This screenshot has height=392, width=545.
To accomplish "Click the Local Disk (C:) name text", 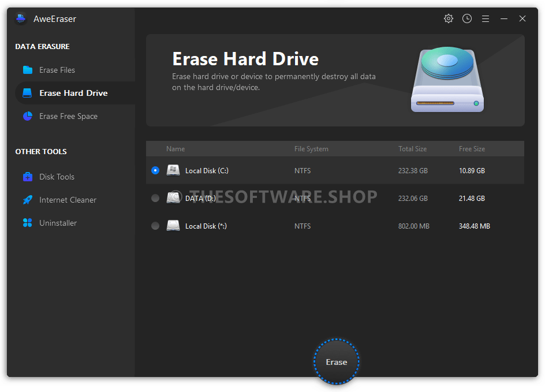I will pos(207,171).
